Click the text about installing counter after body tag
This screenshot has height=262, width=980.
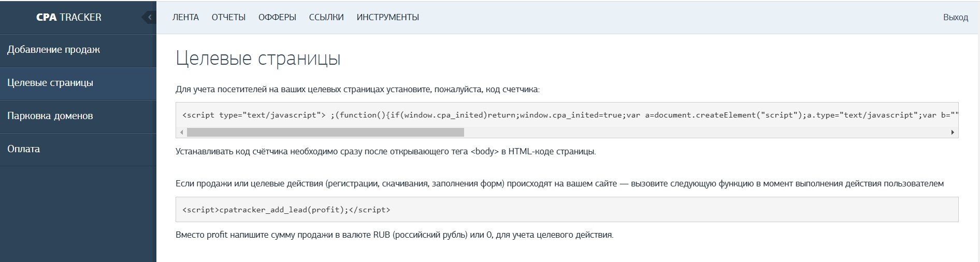click(386, 152)
